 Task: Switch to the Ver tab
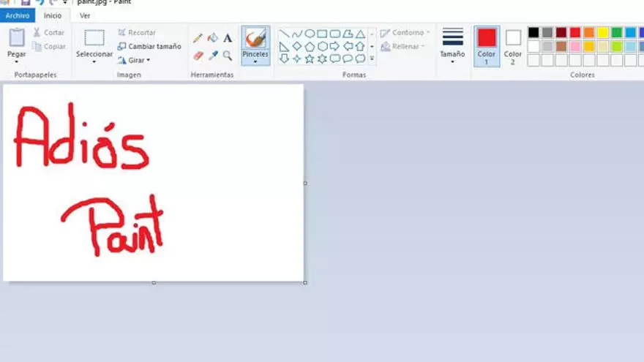[86, 15]
